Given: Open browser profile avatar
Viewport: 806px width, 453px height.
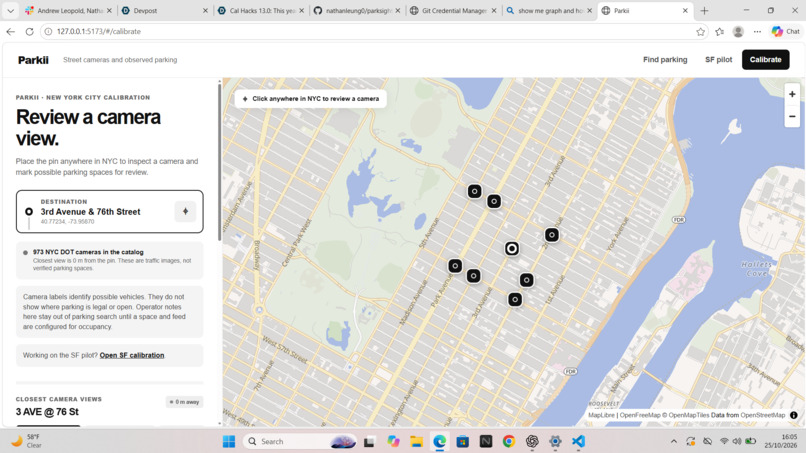Looking at the screenshot, I should click(x=738, y=31).
